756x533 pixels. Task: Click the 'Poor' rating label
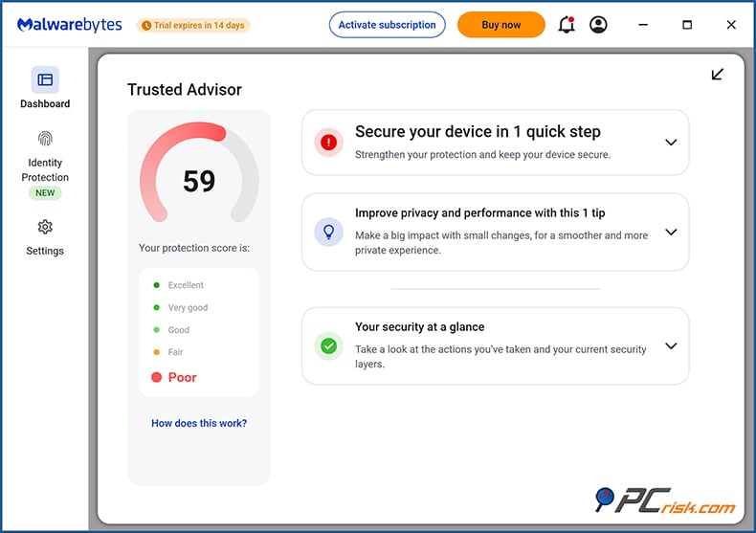tap(182, 377)
